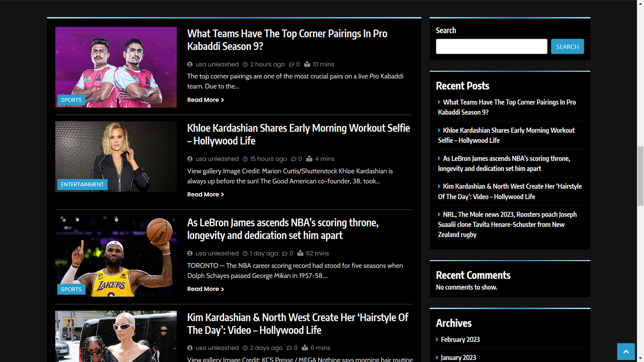Click comment icon on Kabaddi post
The width and height of the screenshot is (644, 362).
[x=291, y=64]
